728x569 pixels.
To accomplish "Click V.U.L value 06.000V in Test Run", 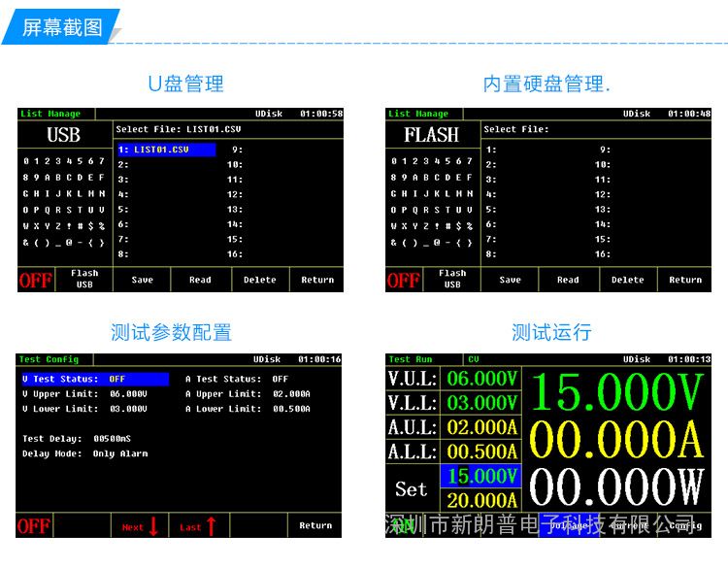I will (481, 379).
